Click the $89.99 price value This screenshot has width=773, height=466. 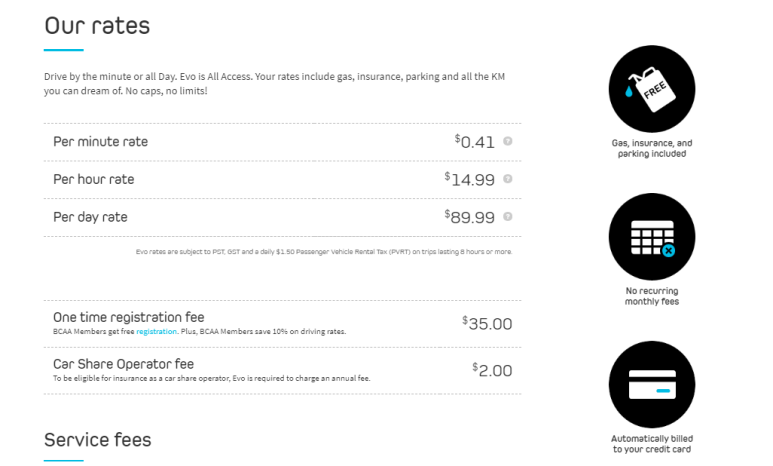pyautogui.click(x=469, y=216)
